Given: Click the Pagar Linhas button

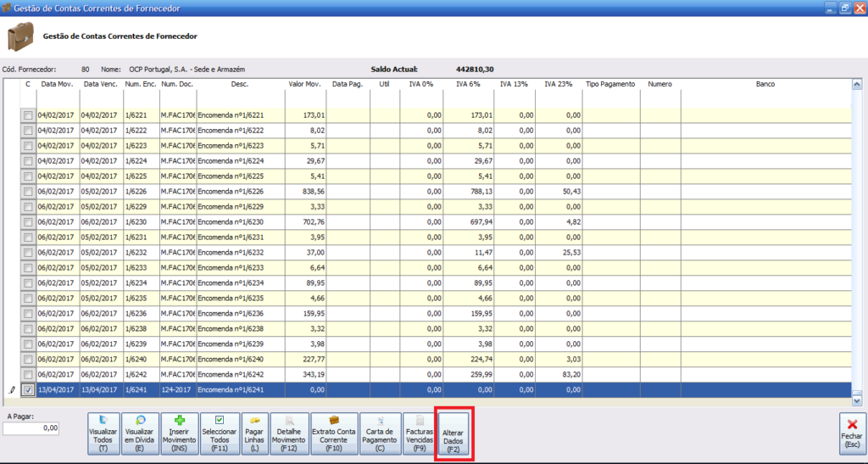Looking at the screenshot, I should pos(255,434).
